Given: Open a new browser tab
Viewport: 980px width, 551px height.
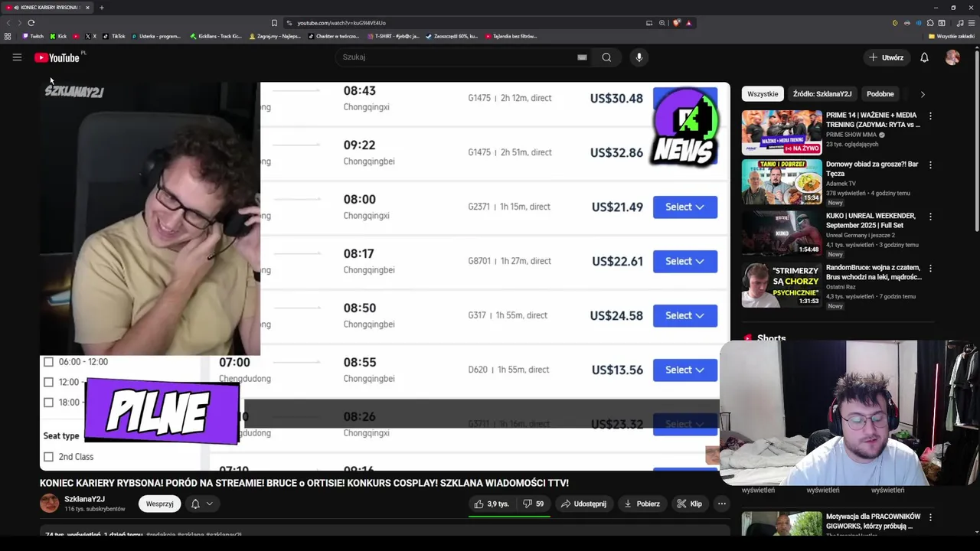Looking at the screenshot, I should [x=101, y=8].
